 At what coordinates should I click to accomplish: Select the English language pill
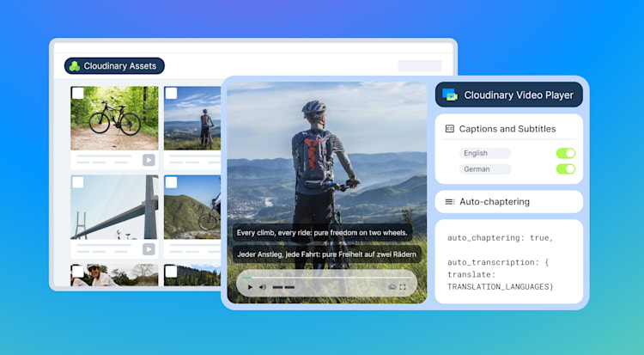pos(484,153)
